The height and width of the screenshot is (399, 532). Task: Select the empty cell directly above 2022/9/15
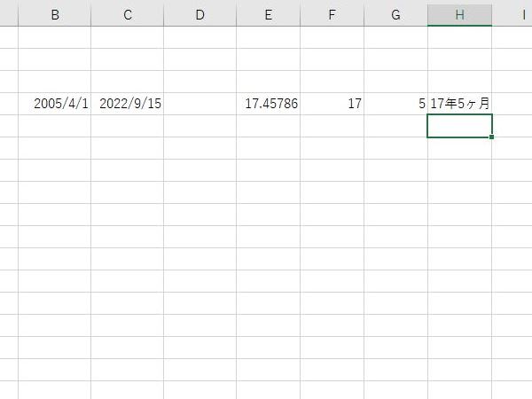(x=128, y=82)
